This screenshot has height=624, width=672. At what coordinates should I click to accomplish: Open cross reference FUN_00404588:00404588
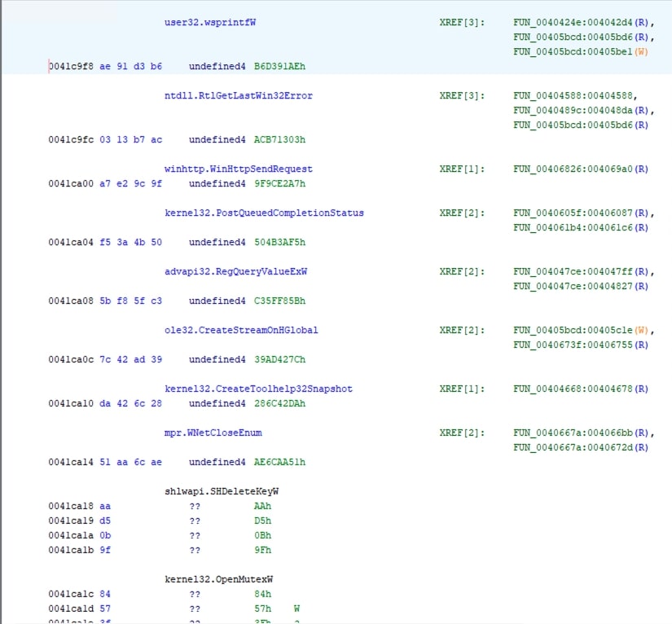[x=569, y=96]
